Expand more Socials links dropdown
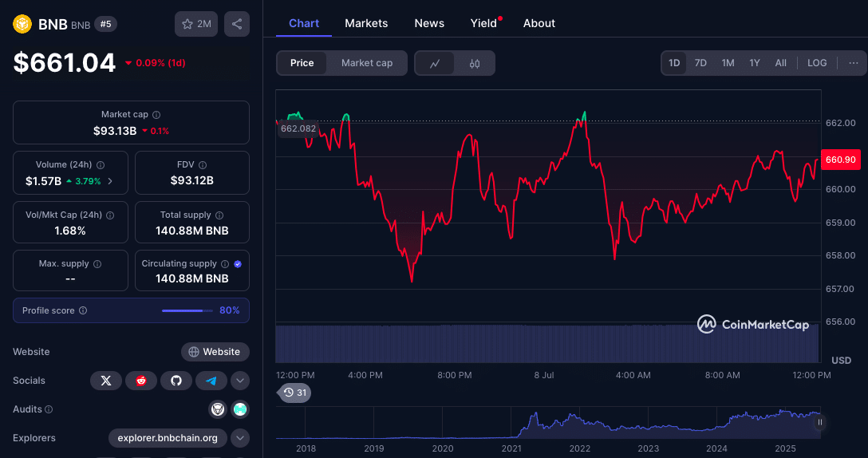 pyautogui.click(x=239, y=381)
